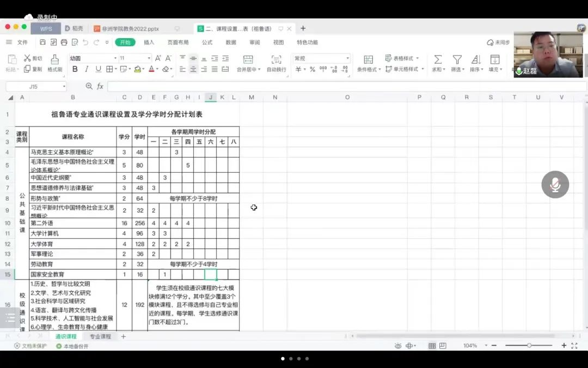Open the number format dropdown showing 常规
This screenshot has height=368, width=588.
point(322,58)
